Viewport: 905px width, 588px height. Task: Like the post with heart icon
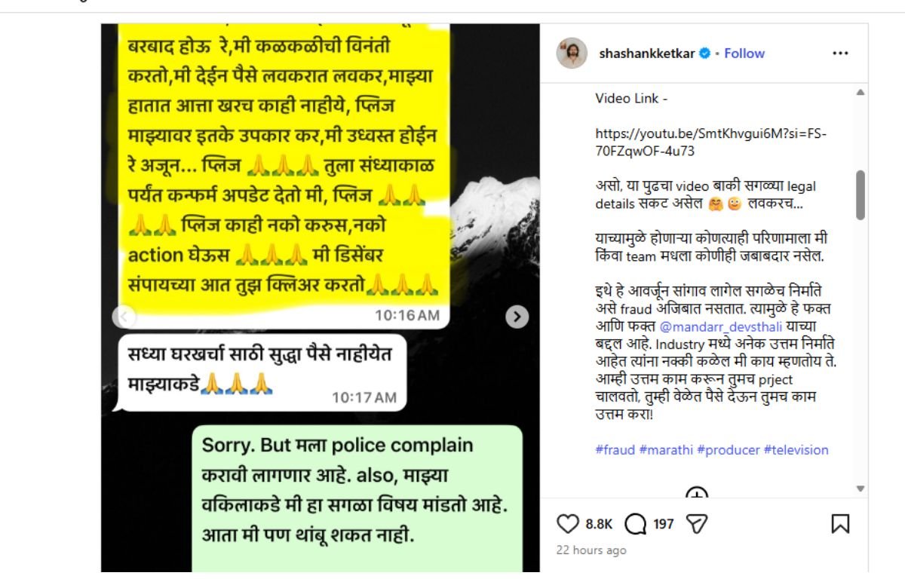point(567,523)
